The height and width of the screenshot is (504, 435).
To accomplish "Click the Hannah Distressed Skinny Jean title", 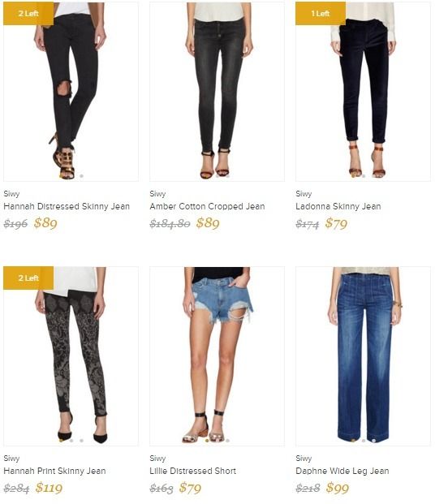I will pyautogui.click(x=67, y=206).
